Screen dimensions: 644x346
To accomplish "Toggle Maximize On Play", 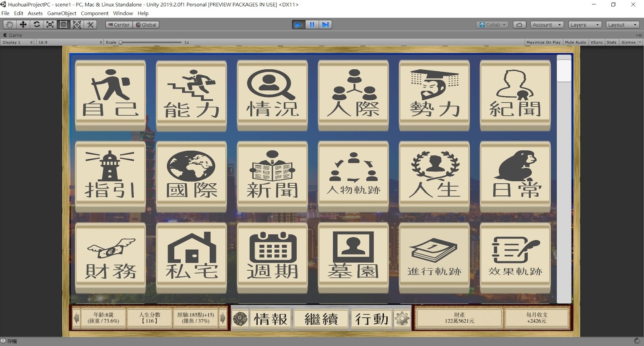I will click(x=543, y=42).
